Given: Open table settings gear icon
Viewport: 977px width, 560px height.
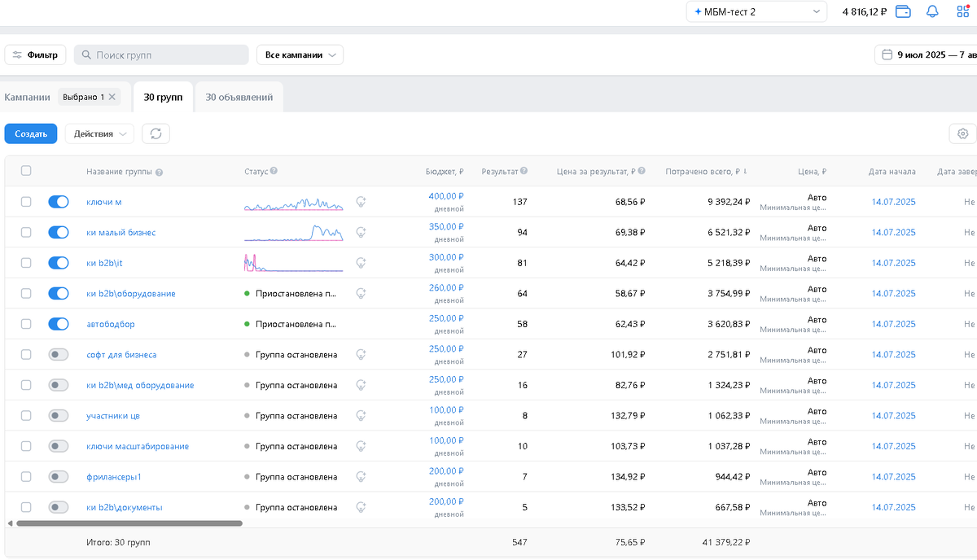Looking at the screenshot, I should pos(963,133).
